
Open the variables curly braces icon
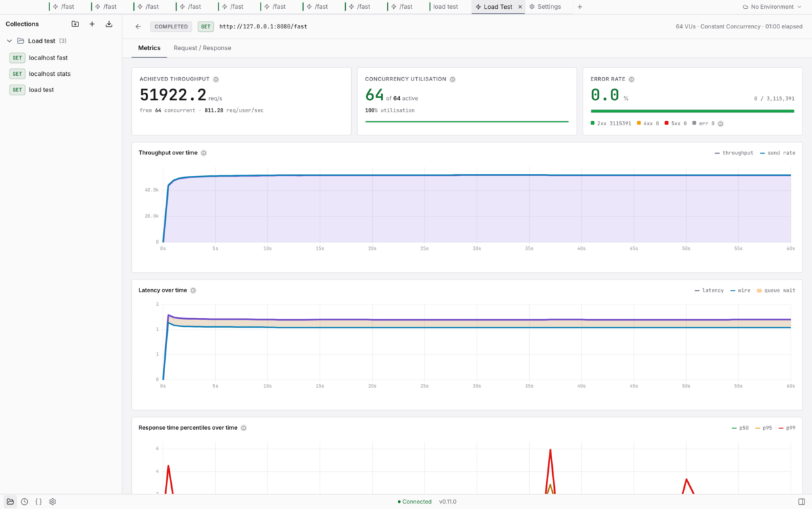tap(39, 502)
